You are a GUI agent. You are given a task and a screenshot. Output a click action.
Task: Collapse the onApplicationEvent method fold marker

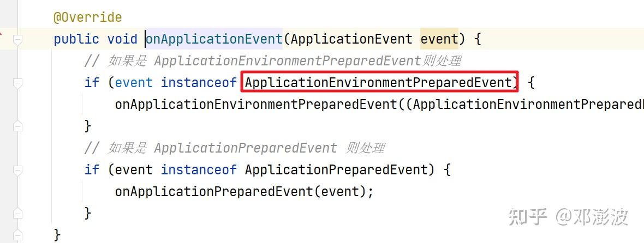pyautogui.click(x=17, y=39)
